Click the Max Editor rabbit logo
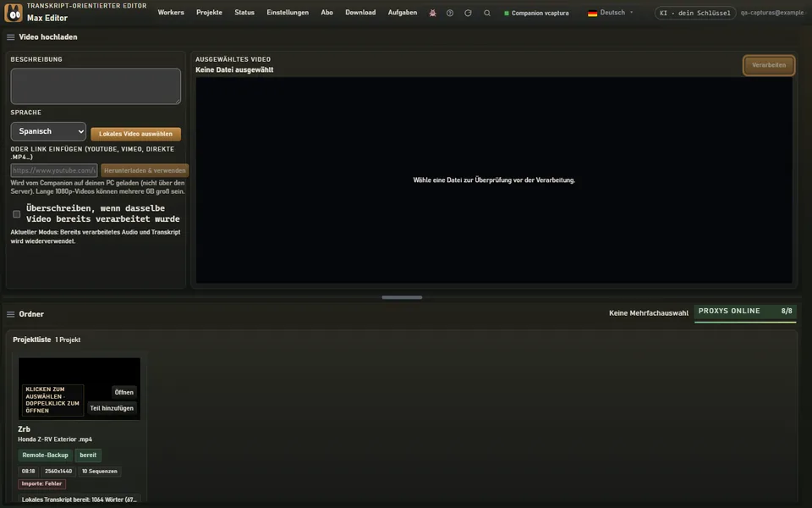Image resolution: width=812 pixels, height=508 pixels. pyautogui.click(x=14, y=13)
